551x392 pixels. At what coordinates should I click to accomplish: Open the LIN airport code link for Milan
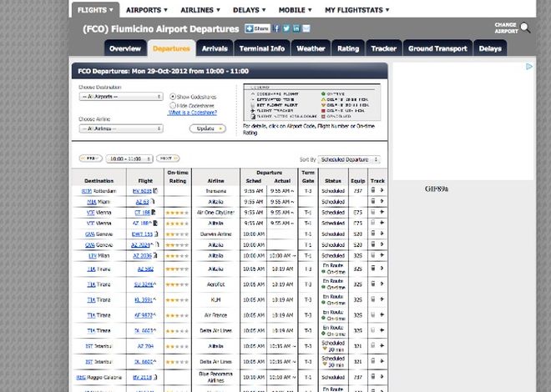click(x=93, y=256)
